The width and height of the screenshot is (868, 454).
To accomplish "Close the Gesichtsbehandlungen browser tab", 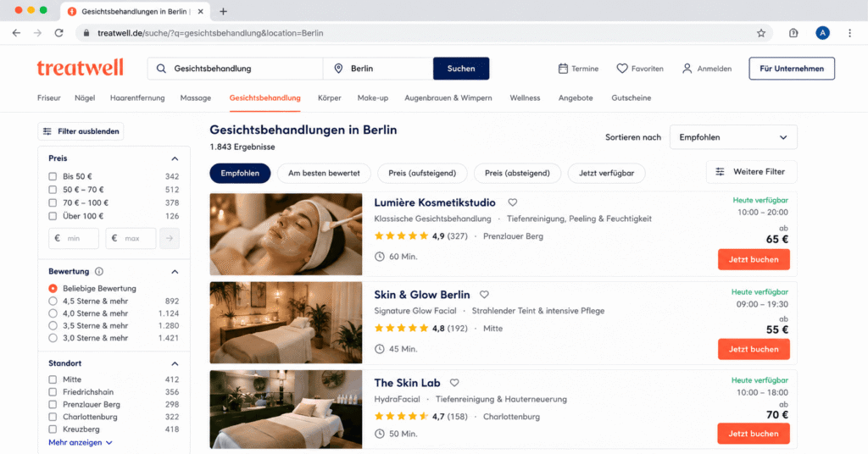I will pyautogui.click(x=200, y=11).
